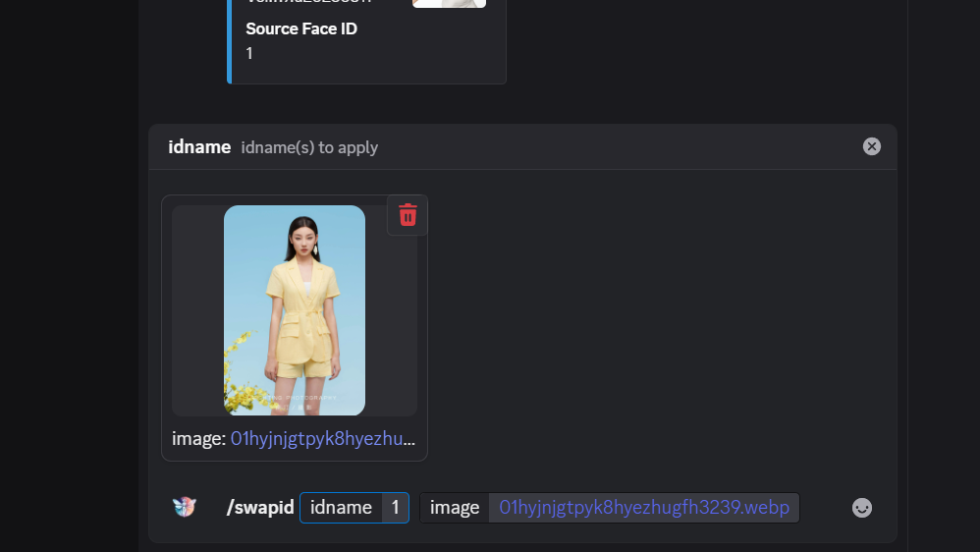980x552 pixels.
Task: Click the Source Face ID label
Action: click(301, 28)
